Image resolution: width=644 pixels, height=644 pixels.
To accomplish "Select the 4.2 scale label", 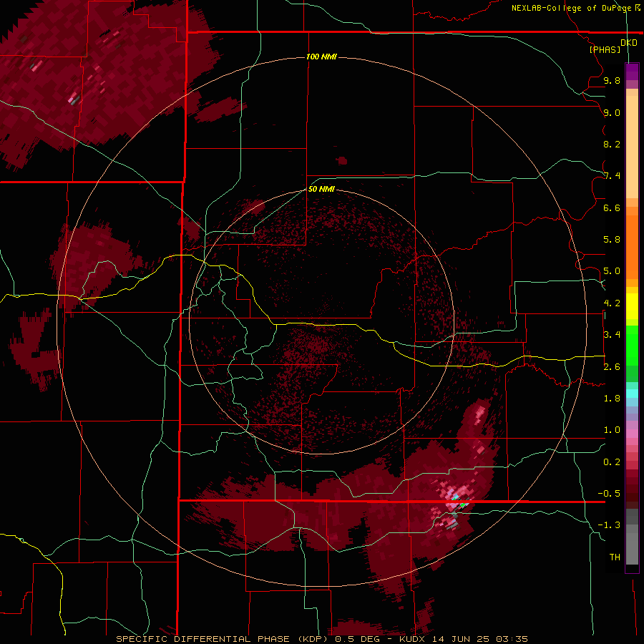I will [x=612, y=303].
